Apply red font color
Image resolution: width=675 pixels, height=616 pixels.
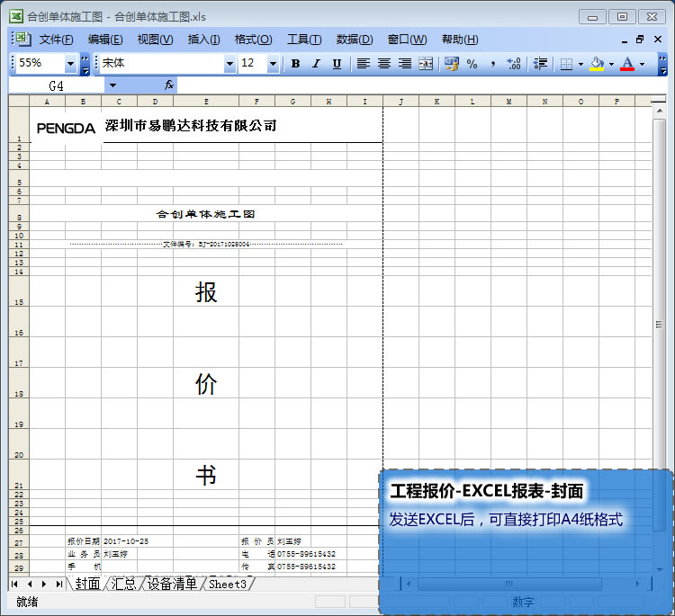pyautogui.click(x=627, y=64)
